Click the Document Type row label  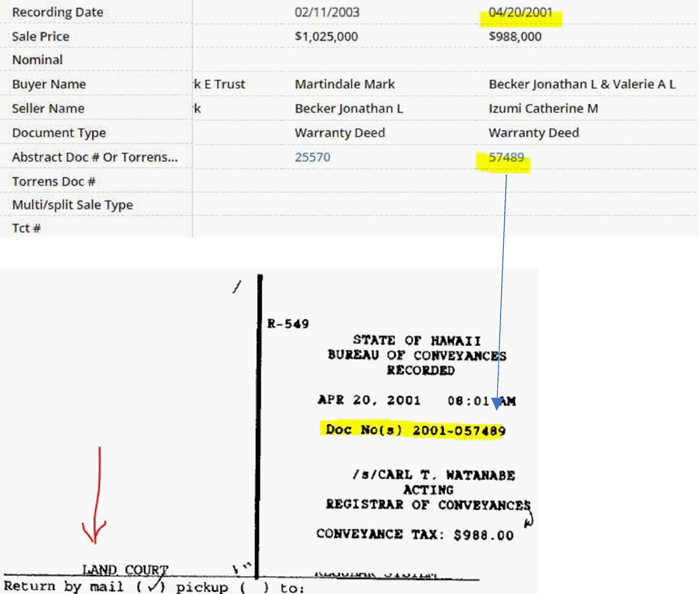[59, 133]
